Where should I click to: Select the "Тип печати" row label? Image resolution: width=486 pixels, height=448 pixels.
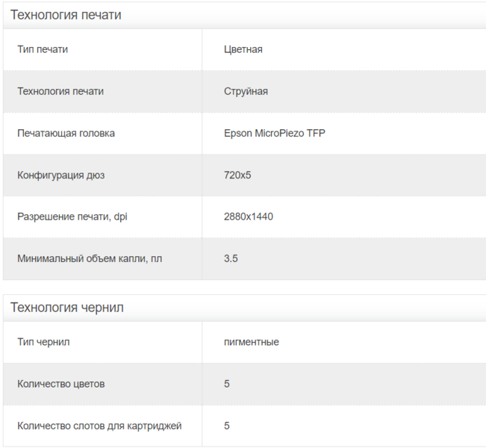coord(47,49)
